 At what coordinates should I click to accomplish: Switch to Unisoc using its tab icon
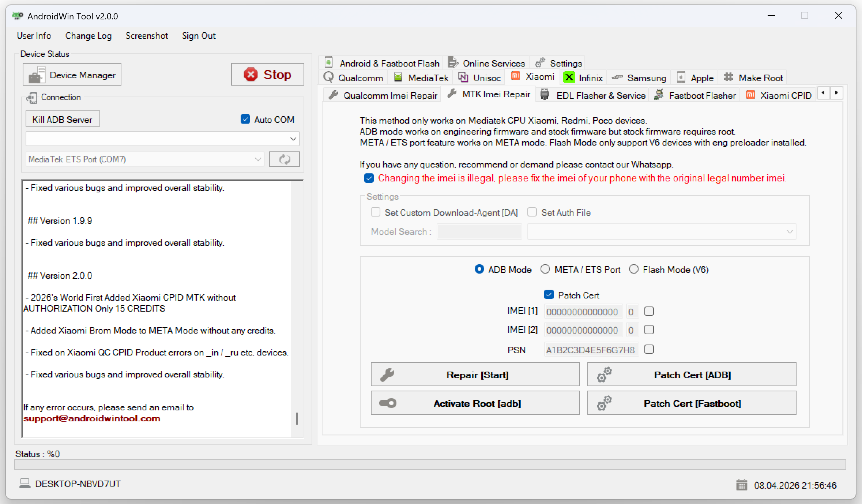pos(463,77)
